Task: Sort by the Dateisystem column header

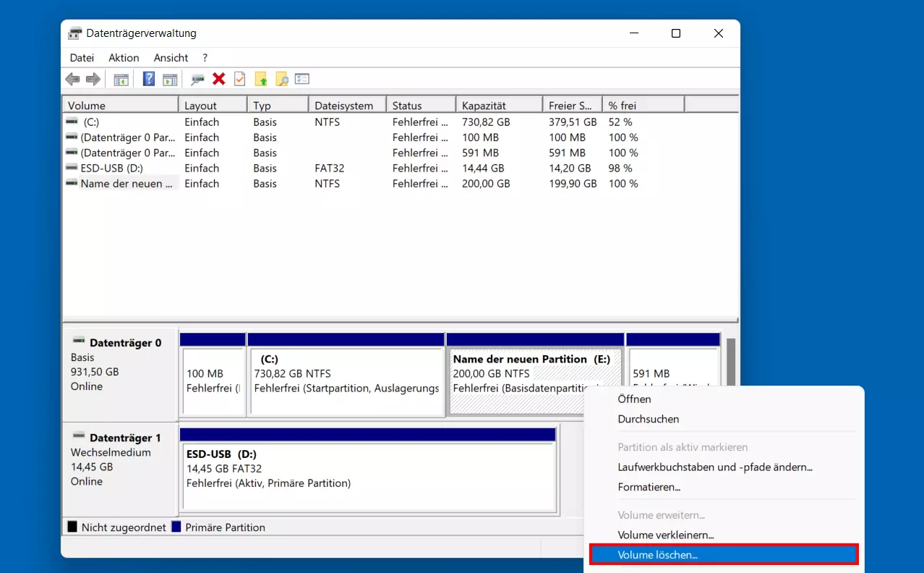Action: tap(347, 105)
